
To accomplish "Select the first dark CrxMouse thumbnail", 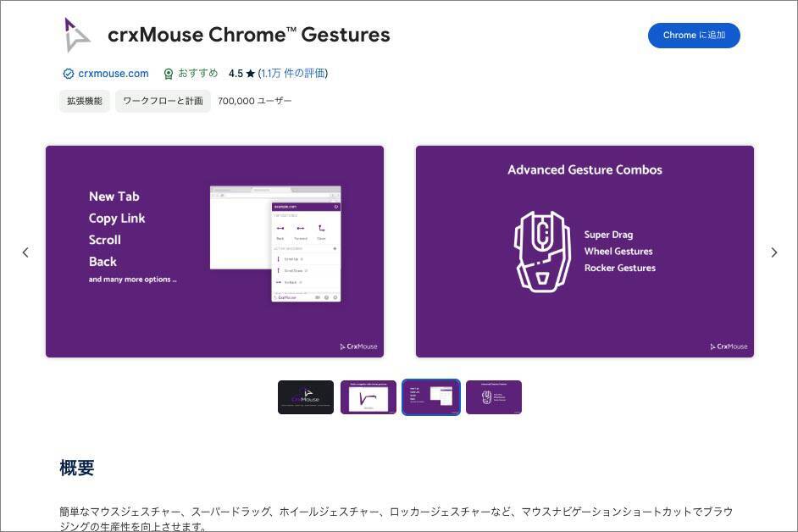I will [x=306, y=397].
